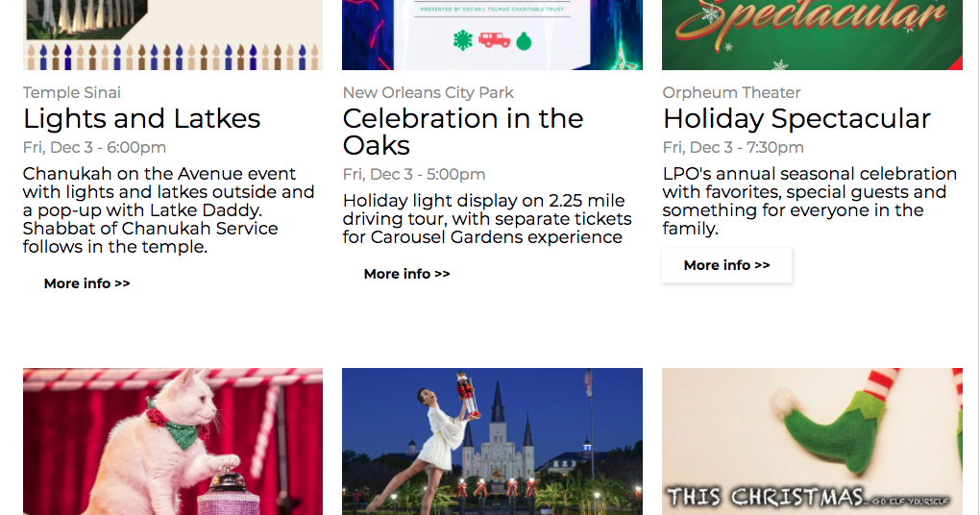Click the New Orleans City Park venue label

[x=429, y=93]
